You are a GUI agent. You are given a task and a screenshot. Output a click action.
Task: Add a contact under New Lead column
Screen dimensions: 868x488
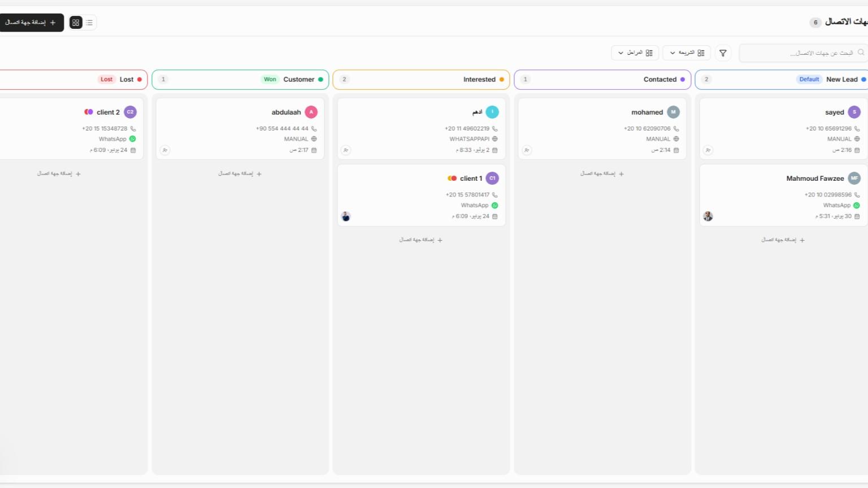click(x=783, y=240)
